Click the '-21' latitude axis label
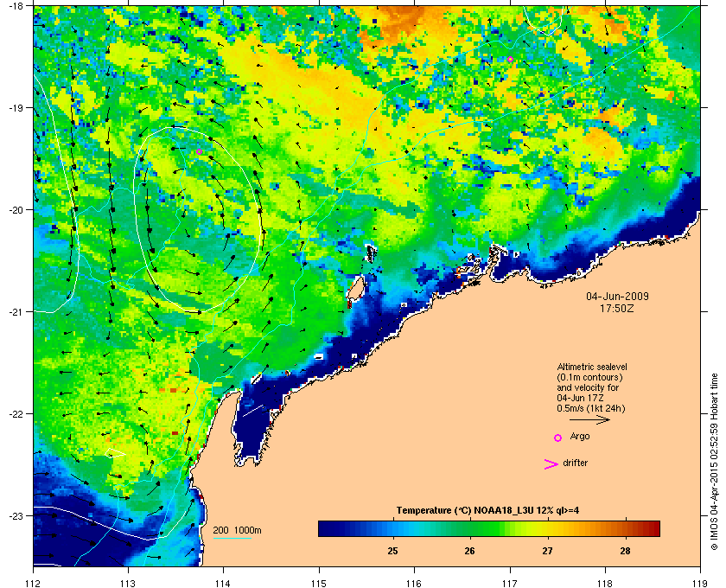The width and height of the screenshot is (726, 588). tap(15, 312)
